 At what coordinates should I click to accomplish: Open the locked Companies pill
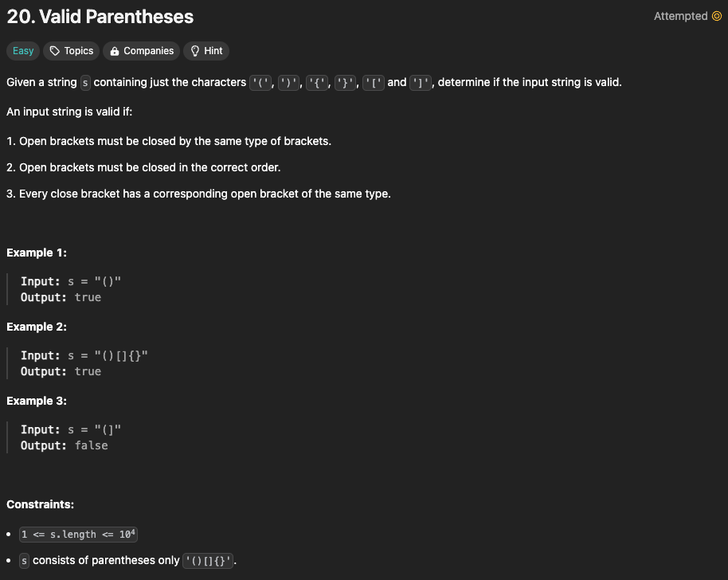(x=142, y=51)
